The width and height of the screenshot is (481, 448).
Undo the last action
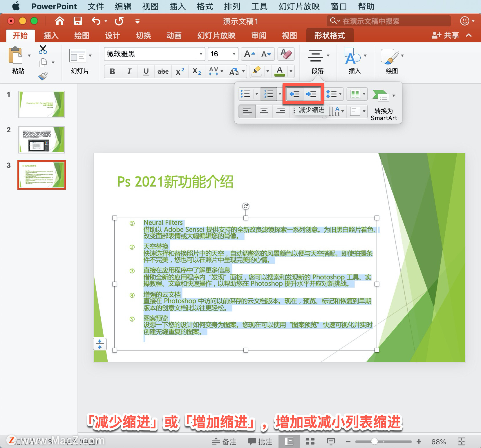[x=96, y=21]
